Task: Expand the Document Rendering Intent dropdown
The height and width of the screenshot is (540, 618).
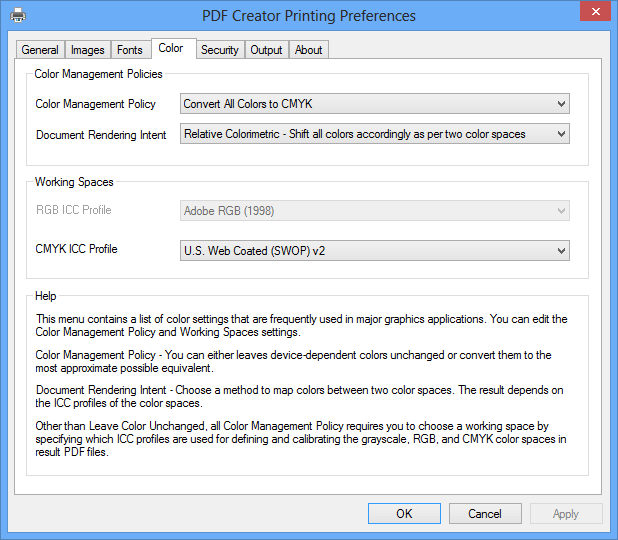Action: click(x=375, y=134)
